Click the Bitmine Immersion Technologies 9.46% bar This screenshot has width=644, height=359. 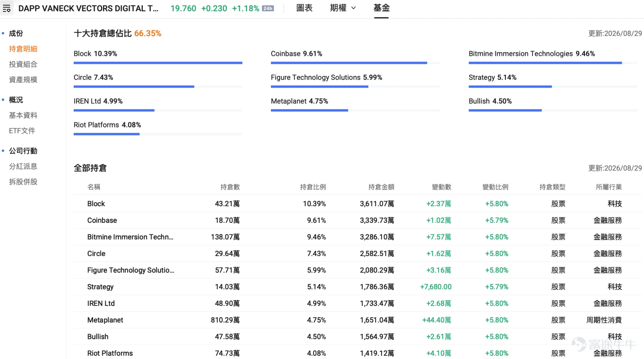(x=553, y=63)
